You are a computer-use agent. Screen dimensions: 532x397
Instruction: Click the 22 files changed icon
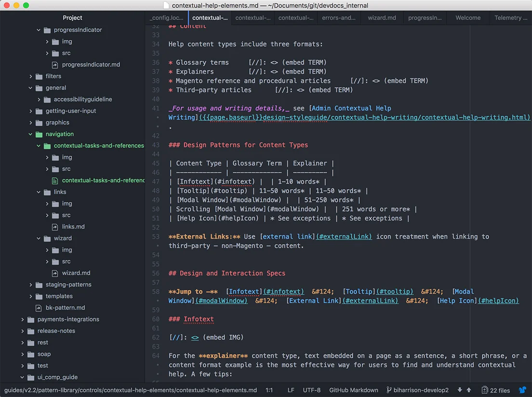point(485,390)
